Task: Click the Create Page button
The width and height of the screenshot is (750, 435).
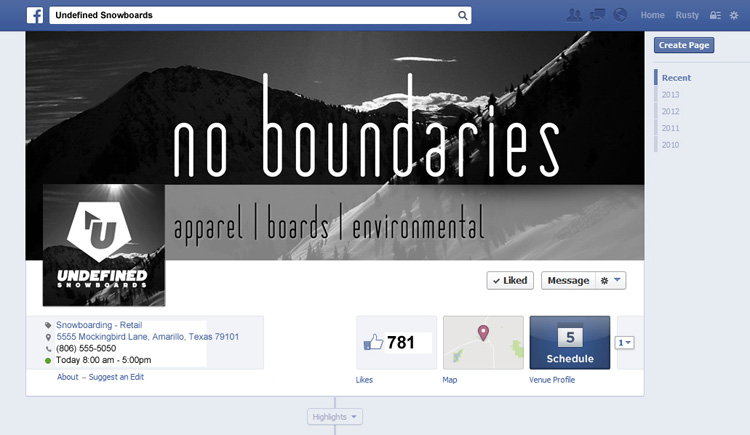Action: click(684, 45)
